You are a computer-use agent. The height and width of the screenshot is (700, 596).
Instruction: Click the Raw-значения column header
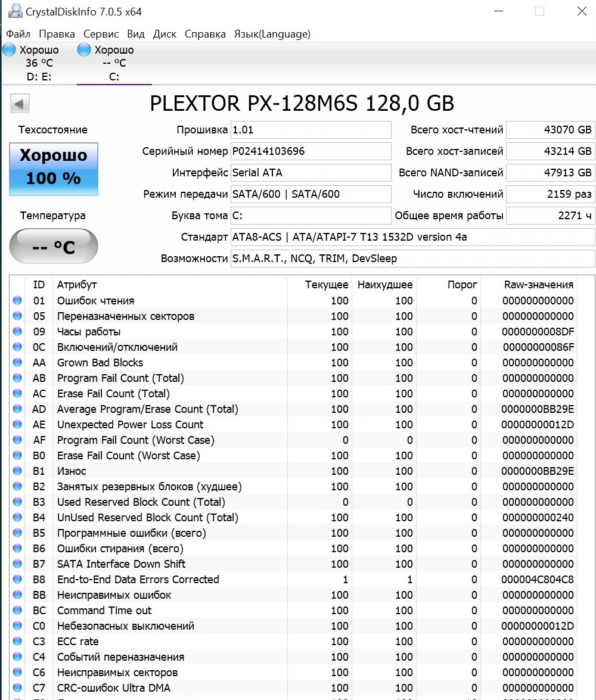tap(539, 285)
